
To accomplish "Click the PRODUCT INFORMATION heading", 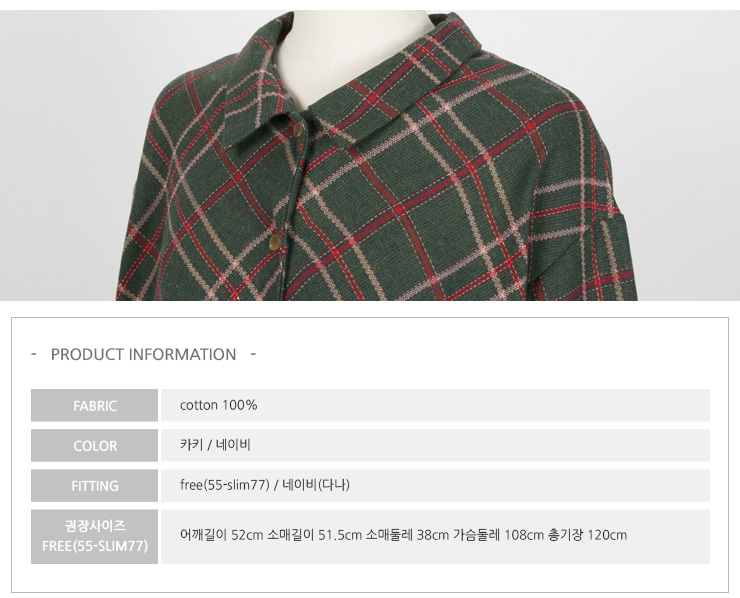I will click(143, 354).
